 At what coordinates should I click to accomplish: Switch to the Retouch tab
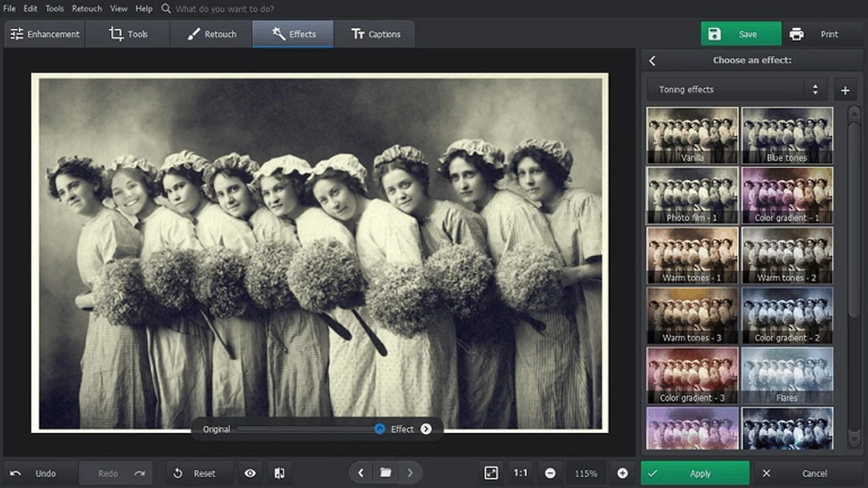pyautogui.click(x=211, y=34)
